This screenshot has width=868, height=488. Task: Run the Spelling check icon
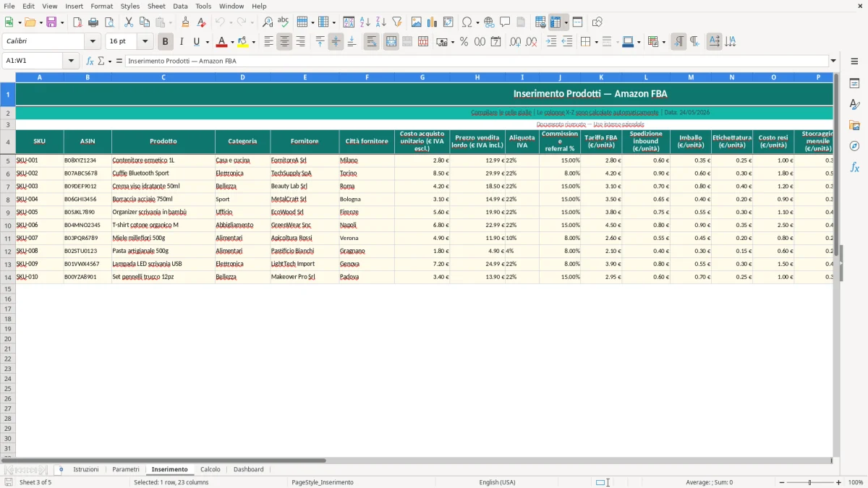point(283,22)
